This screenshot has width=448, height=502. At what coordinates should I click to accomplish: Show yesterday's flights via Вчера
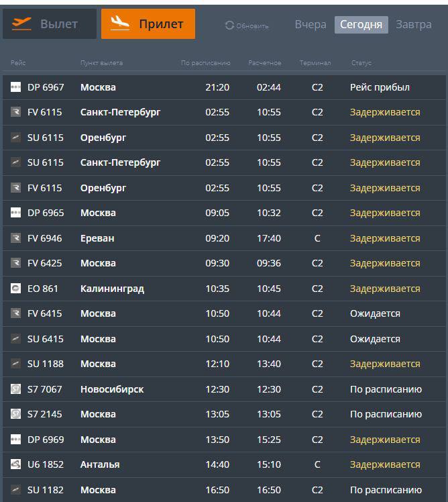311,25
